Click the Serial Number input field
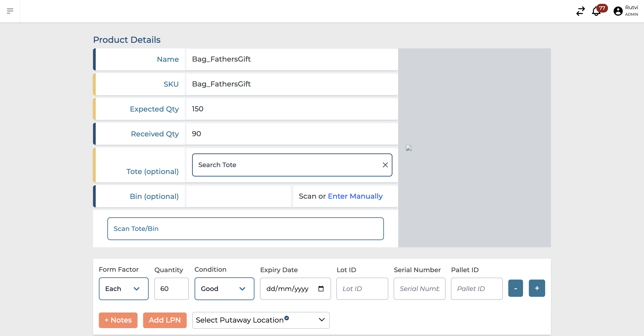 pyautogui.click(x=419, y=288)
